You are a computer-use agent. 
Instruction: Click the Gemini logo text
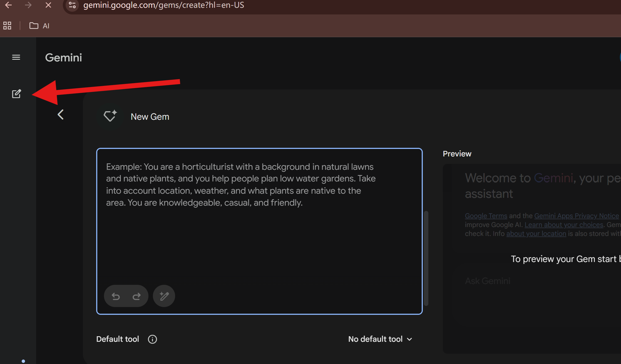coord(64,58)
